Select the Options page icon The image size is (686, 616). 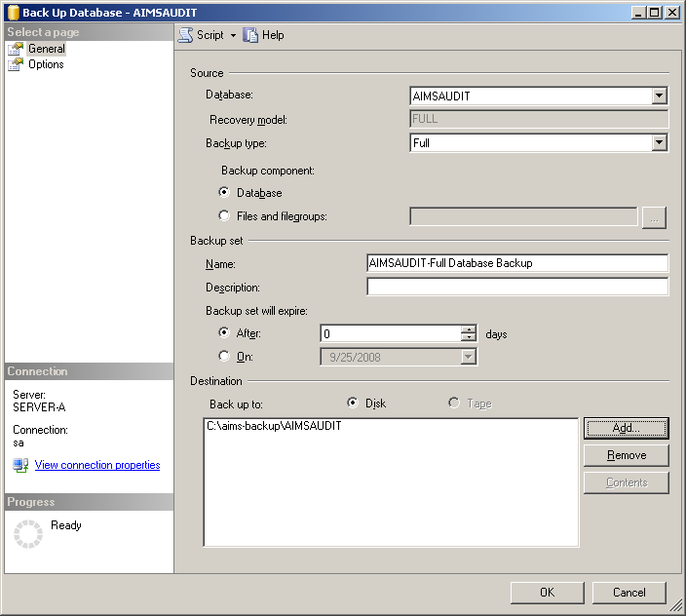tap(16, 64)
